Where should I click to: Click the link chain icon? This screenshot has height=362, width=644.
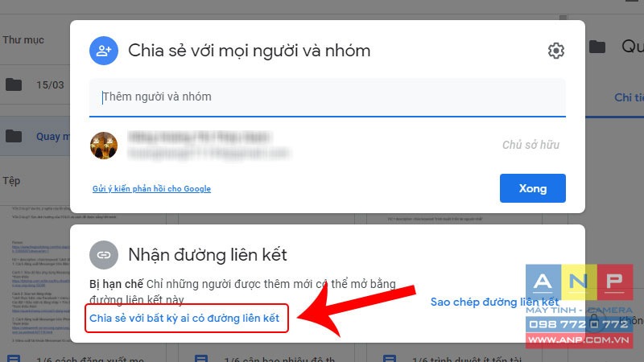coord(104,255)
